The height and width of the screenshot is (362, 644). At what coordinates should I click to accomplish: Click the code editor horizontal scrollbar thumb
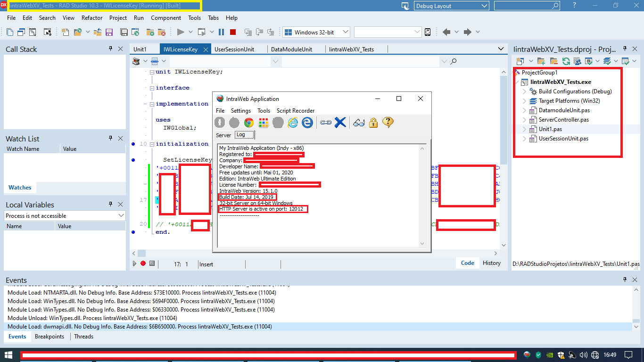click(142, 254)
